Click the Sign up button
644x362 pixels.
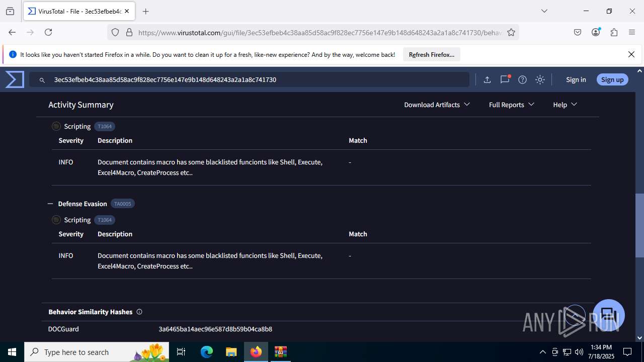click(x=612, y=79)
